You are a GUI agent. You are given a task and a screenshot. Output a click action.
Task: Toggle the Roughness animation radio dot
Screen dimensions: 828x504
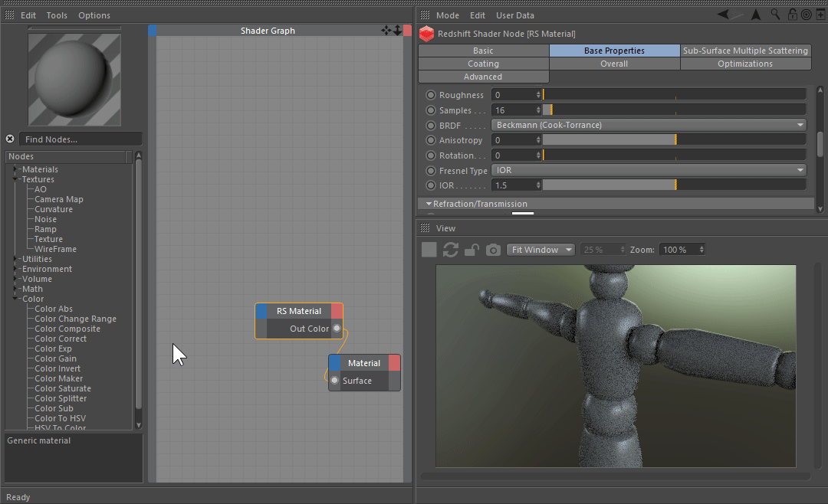click(x=431, y=95)
